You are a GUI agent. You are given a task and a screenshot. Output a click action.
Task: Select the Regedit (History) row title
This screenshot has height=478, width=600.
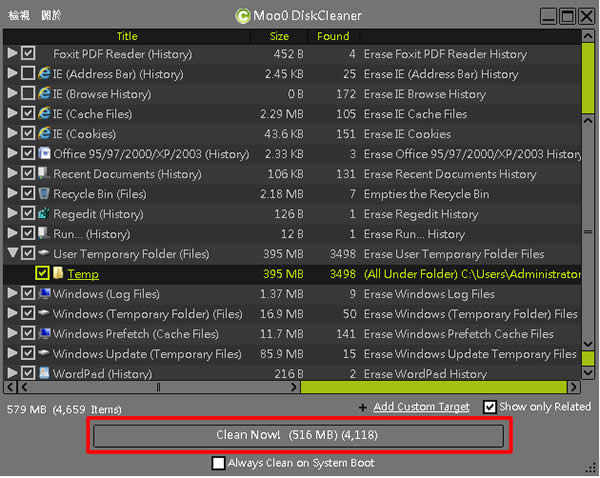point(98,214)
